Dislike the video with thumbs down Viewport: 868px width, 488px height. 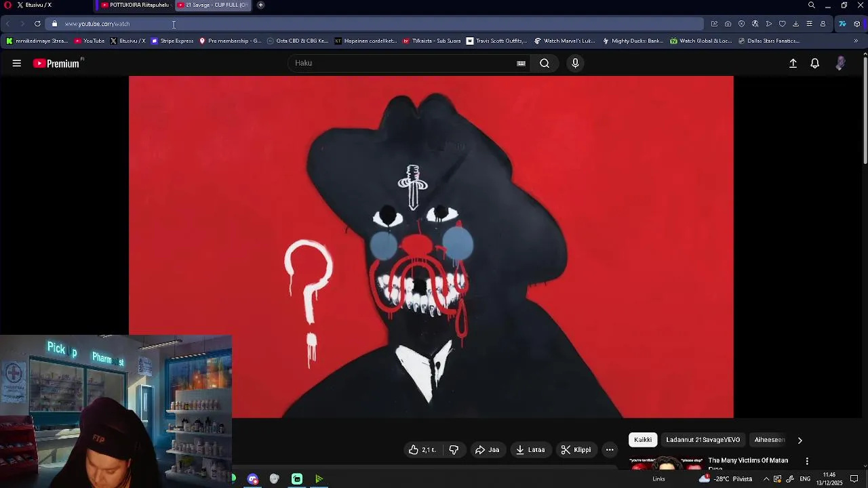point(454,450)
